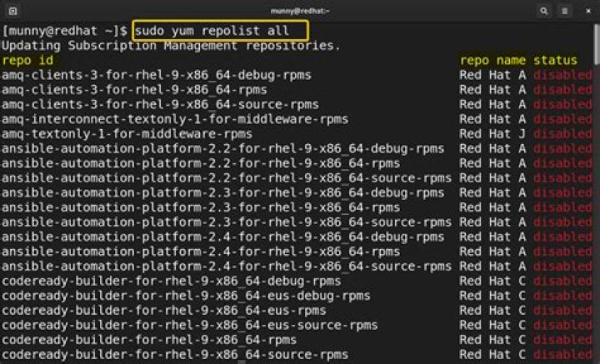This screenshot has width=600, height=364.
Task: Click the "Updating Subscription Management repositories" line
Action: 171,46
